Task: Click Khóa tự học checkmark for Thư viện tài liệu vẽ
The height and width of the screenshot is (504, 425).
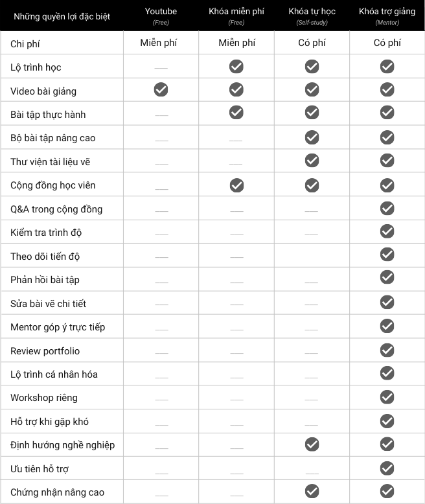Action: point(312,161)
